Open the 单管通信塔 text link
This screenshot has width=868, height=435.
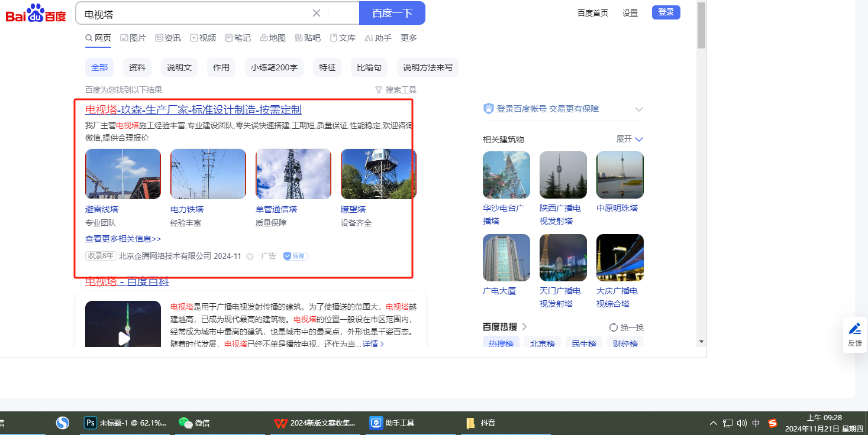276,209
